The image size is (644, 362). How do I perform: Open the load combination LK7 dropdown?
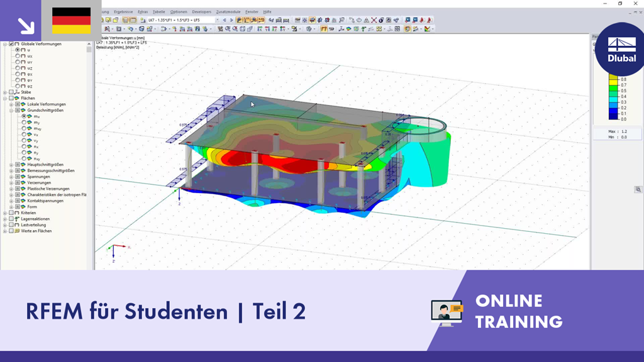pyautogui.click(x=217, y=20)
